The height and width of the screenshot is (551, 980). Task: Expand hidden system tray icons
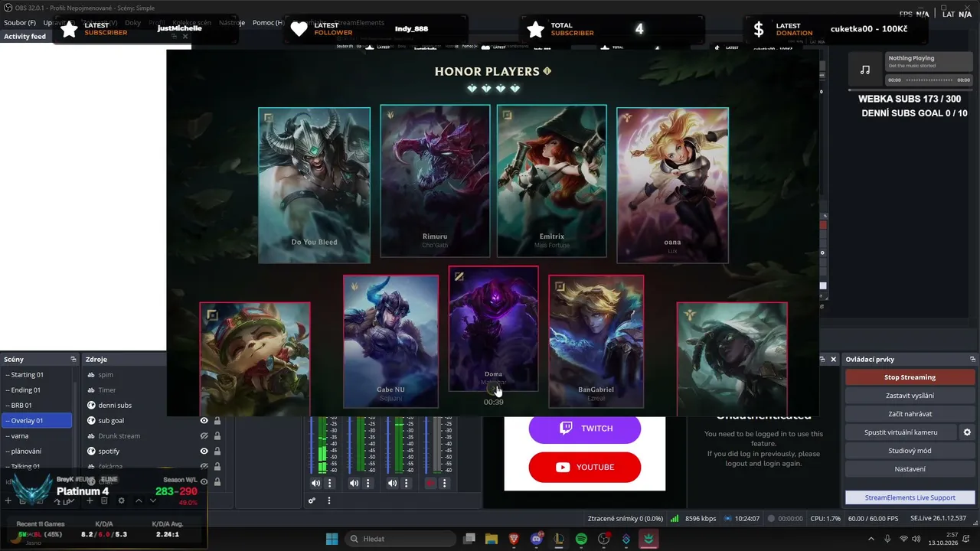point(871,539)
